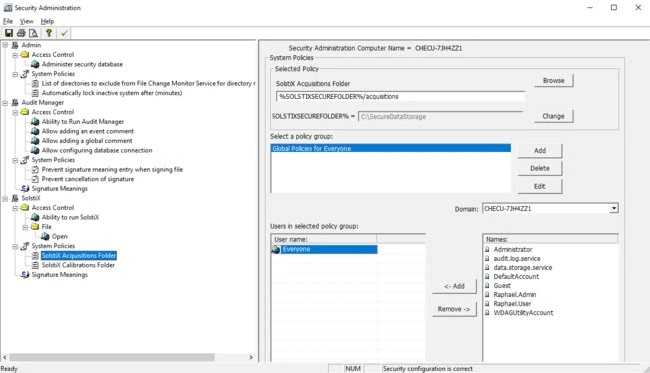Click the Remove -> user button
650x373 pixels.
[454, 309]
